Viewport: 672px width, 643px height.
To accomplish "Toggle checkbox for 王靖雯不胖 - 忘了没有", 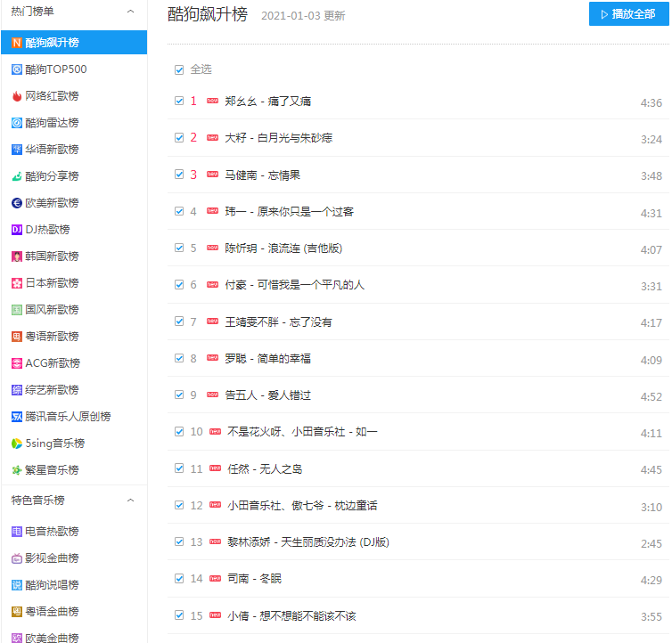I will (x=179, y=321).
